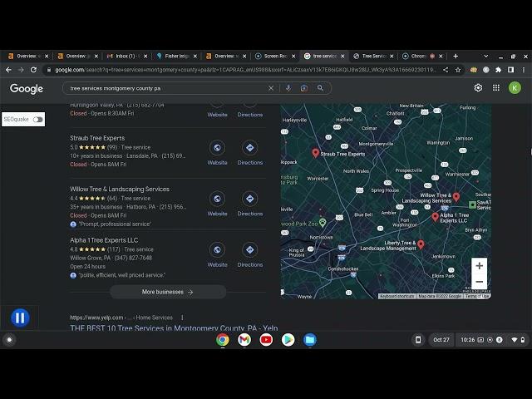Zoom out on the map
This screenshot has width=532, height=399.
[479, 282]
